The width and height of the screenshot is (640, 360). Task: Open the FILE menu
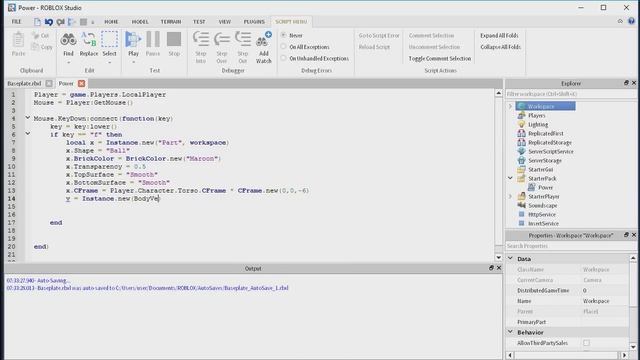(16, 22)
